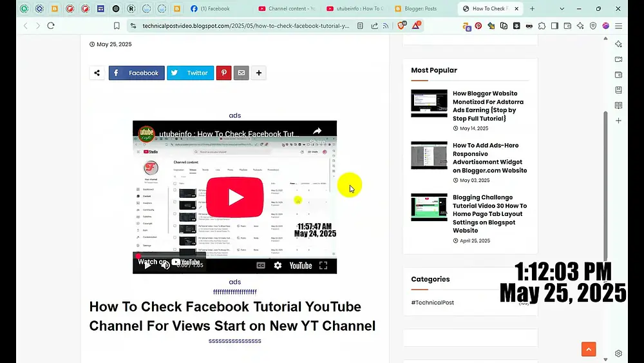Open Brave Rewards triangle icon
This screenshot has height=363, width=644.
click(x=415, y=26)
